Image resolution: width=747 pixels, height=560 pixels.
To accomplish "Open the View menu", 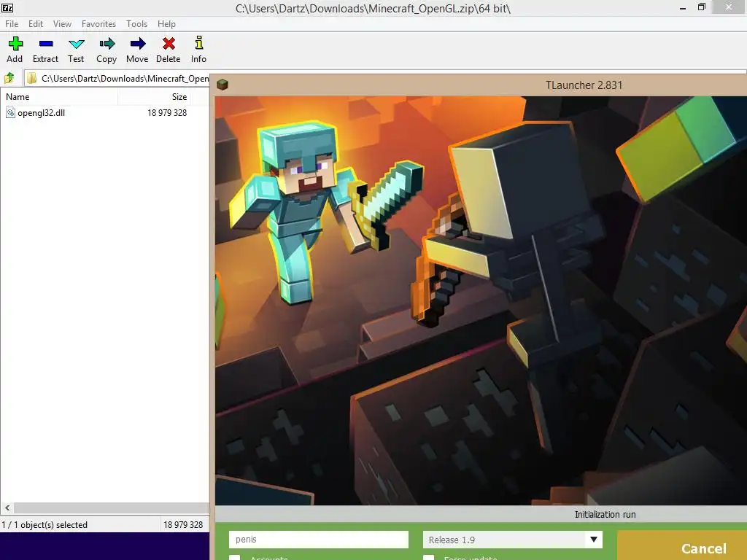I will click(62, 24).
